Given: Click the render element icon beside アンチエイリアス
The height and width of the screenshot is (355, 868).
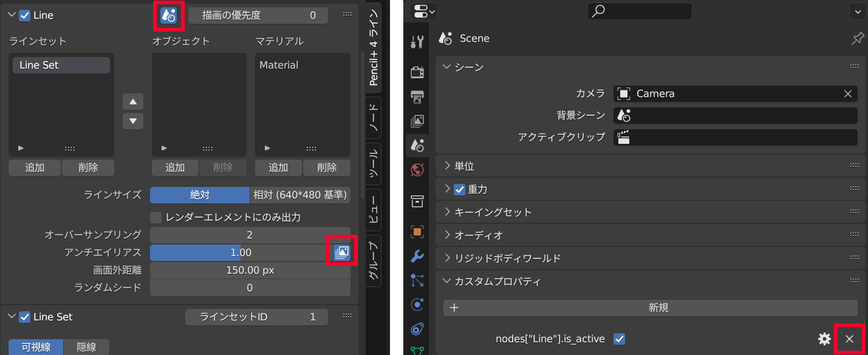Looking at the screenshot, I should point(342,251).
